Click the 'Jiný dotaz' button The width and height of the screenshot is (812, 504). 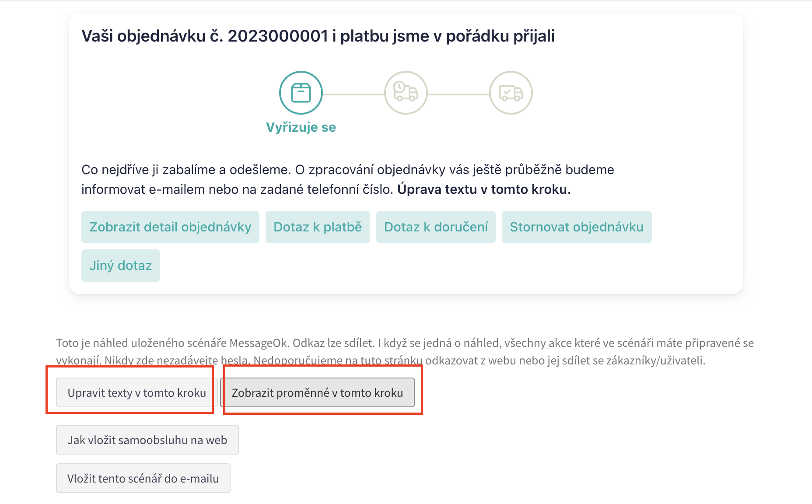121,266
